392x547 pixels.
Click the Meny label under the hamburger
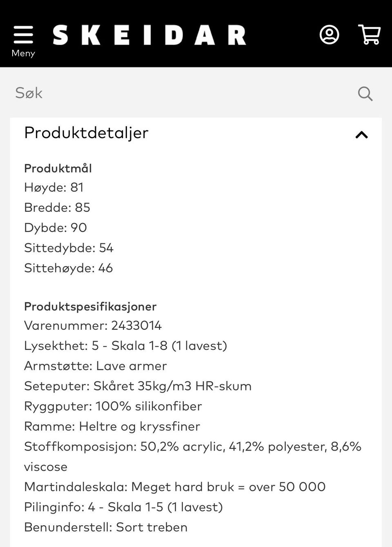point(23,53)
